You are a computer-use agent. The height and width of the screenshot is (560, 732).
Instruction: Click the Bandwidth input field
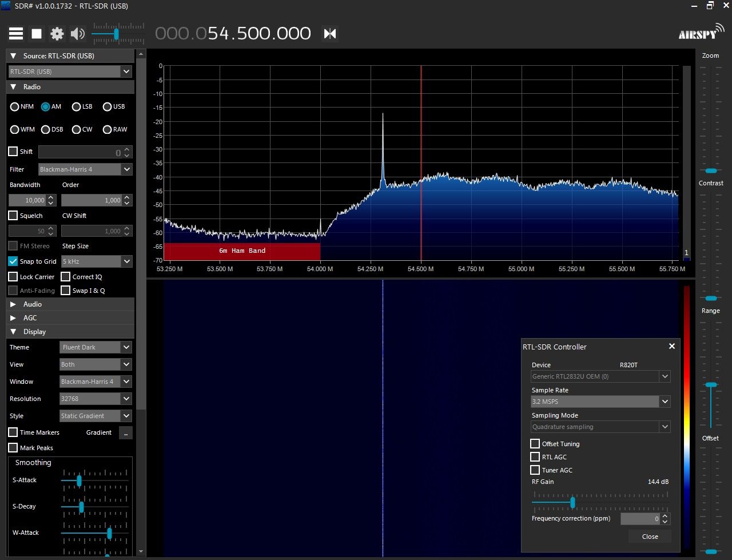click(x=27, y=200)
